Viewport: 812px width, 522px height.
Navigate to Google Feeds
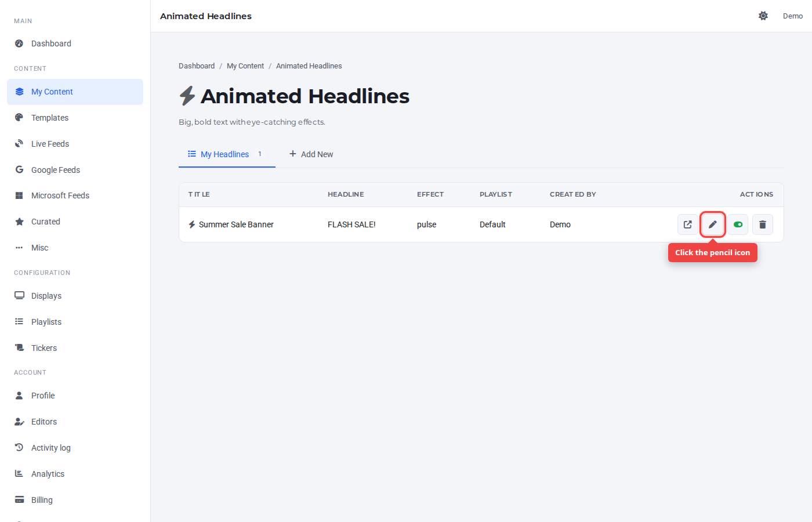click(75, 169)
